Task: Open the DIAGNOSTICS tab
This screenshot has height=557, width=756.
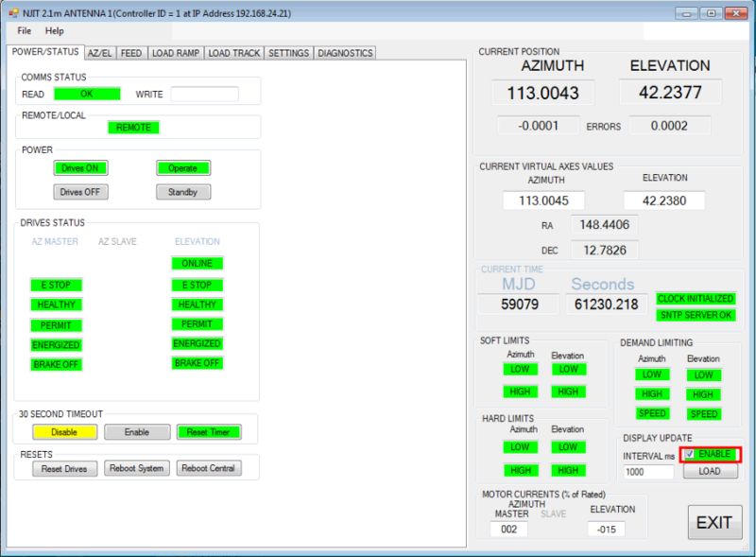Action: click(345, 53)
